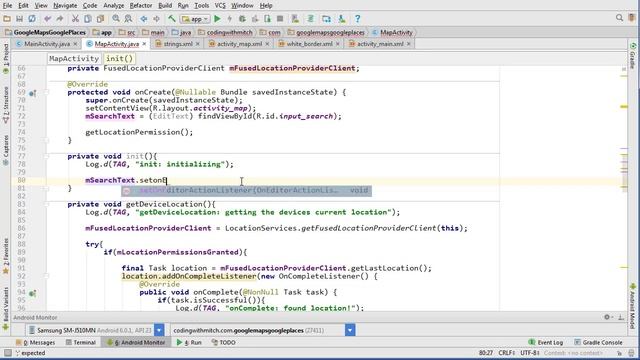
Task: Open the File menu
Action: [x=7, y=6]
